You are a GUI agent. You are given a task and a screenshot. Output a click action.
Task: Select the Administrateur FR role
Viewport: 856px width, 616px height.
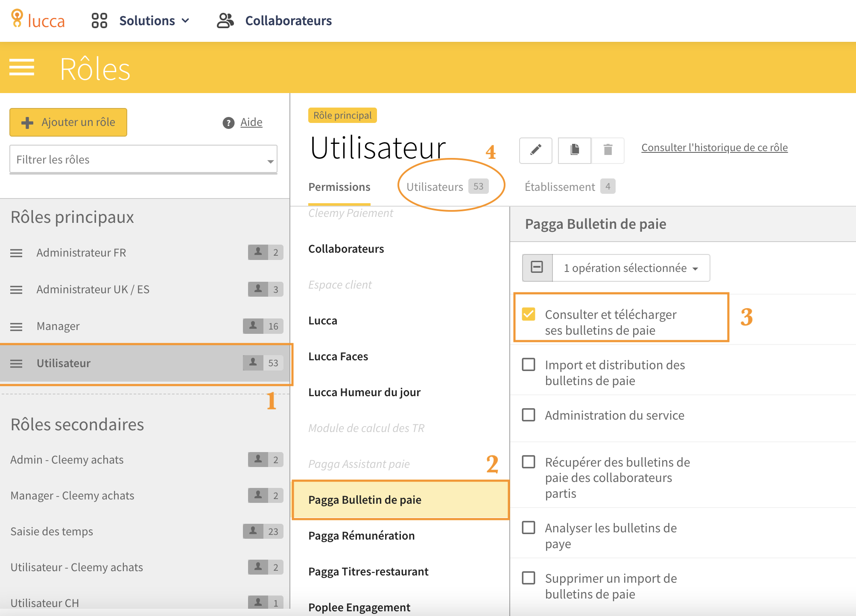click(x=145, y=253)
